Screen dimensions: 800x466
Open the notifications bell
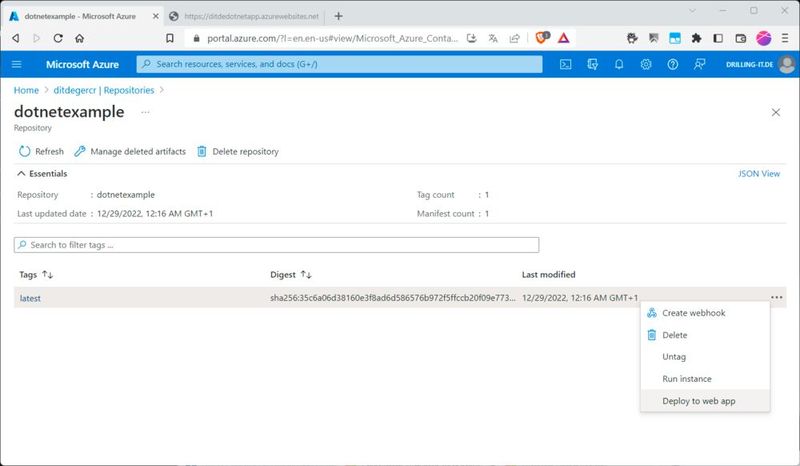tap(619, 64)
